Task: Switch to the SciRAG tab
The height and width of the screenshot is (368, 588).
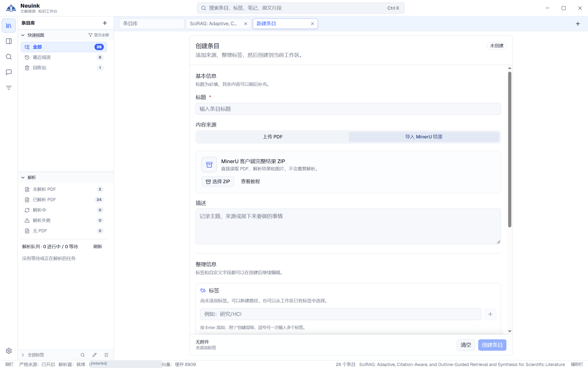Action: (213, 24)
